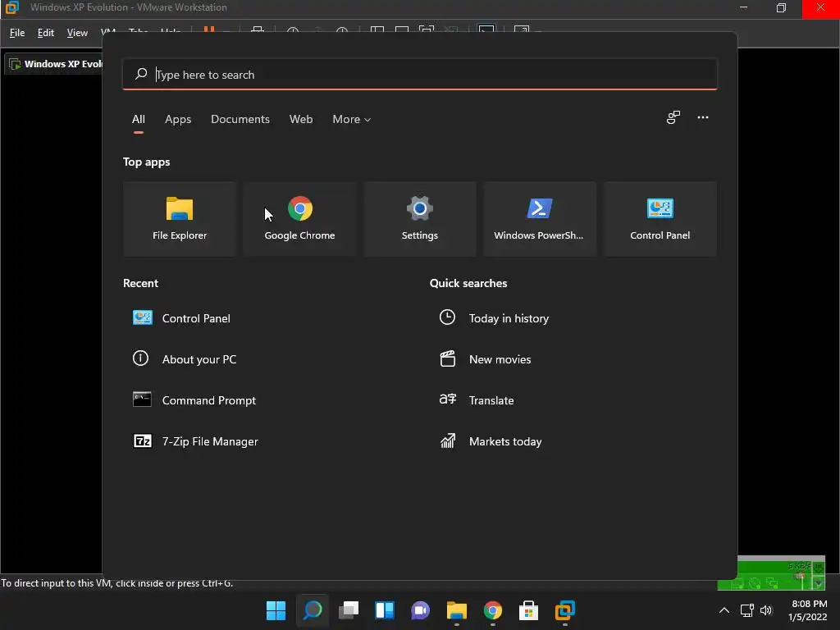The image size is (840, 630).
Task: Open the Windows Start button on taskbar
Action: coord(276,610)
